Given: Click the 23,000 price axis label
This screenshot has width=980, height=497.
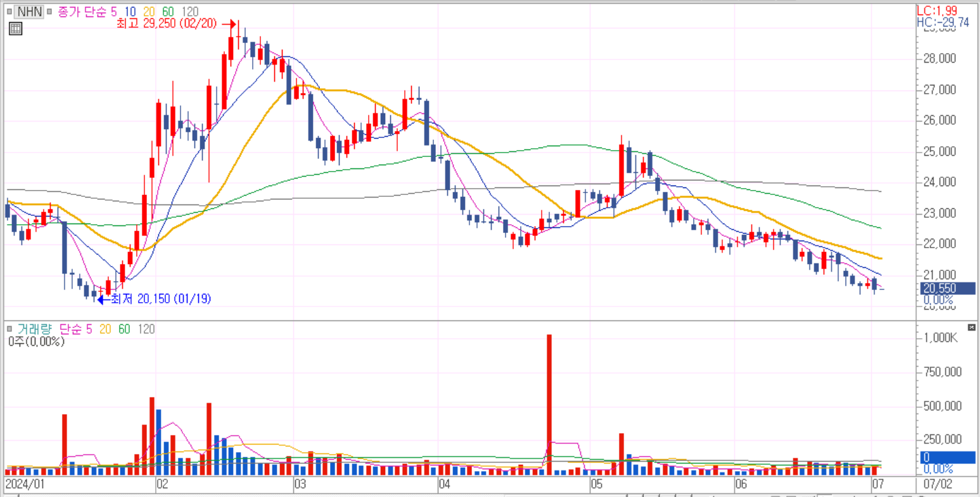Looking at the screenshot, I should point(939,213).
